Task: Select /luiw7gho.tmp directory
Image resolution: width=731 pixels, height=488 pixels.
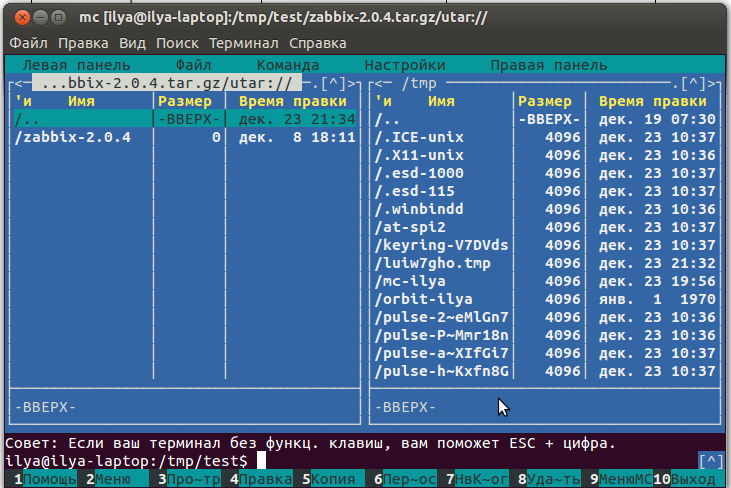Action: pos(545,263)
